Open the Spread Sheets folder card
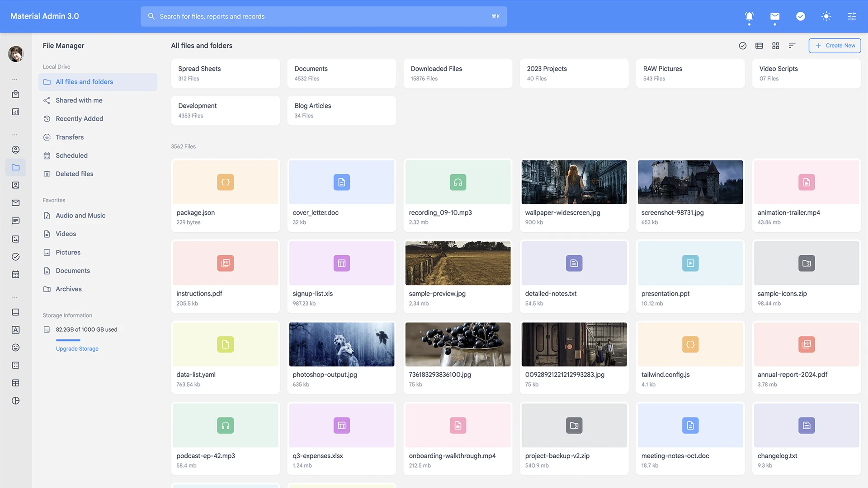This screenshot has width=868, height=488. pos(225,73)
